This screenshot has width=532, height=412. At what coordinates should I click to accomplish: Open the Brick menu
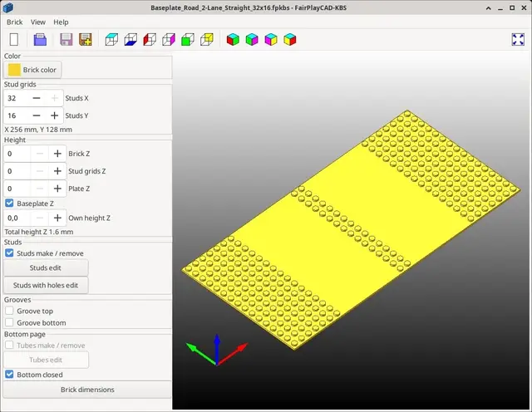coord(15,22)
